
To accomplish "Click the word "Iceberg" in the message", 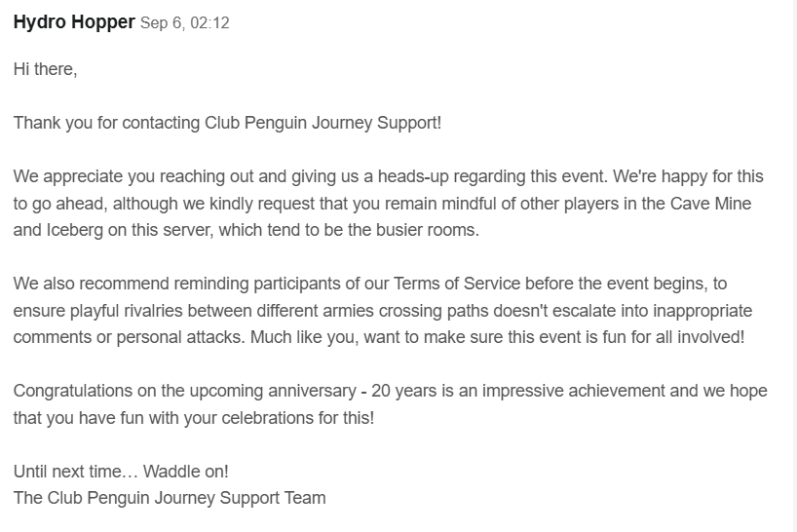I will pos(75,230).
